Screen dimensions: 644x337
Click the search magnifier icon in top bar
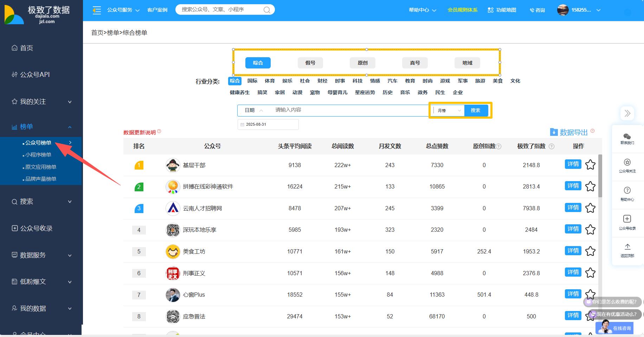pos(267,10)
